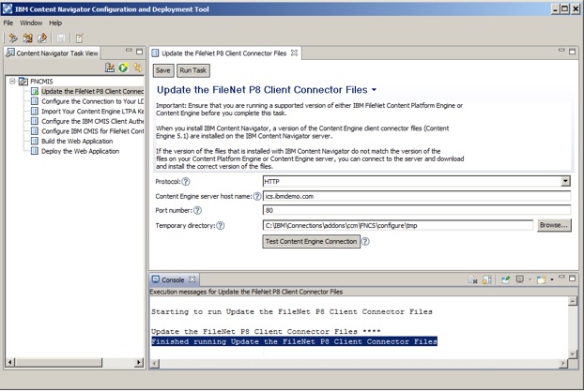584x392 pixels.
Task: Select FNCMIS profile in the tree
Action: tap(41, 81)
